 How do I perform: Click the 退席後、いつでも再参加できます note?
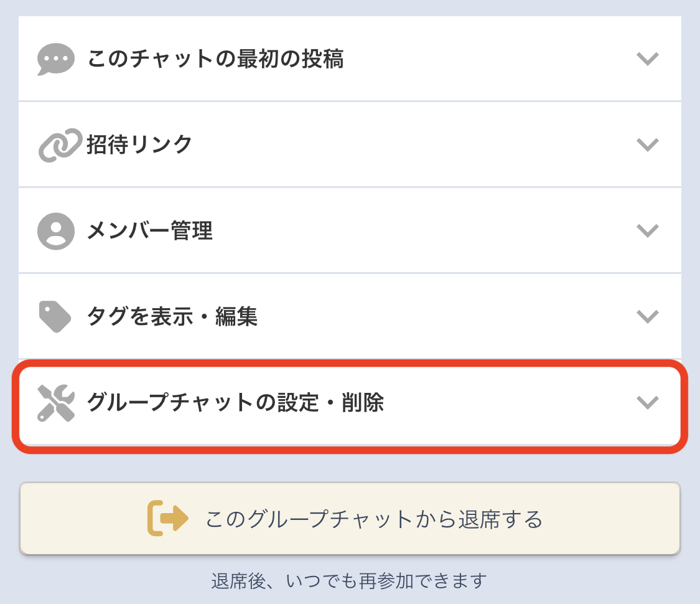349,581
